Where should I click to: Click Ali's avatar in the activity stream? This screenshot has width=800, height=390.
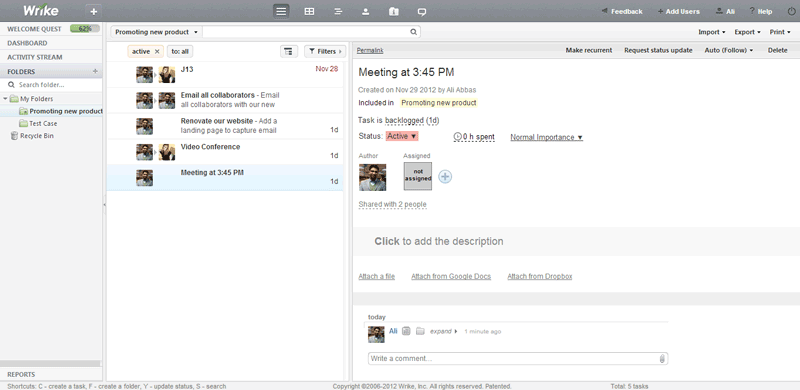point(376,334)
